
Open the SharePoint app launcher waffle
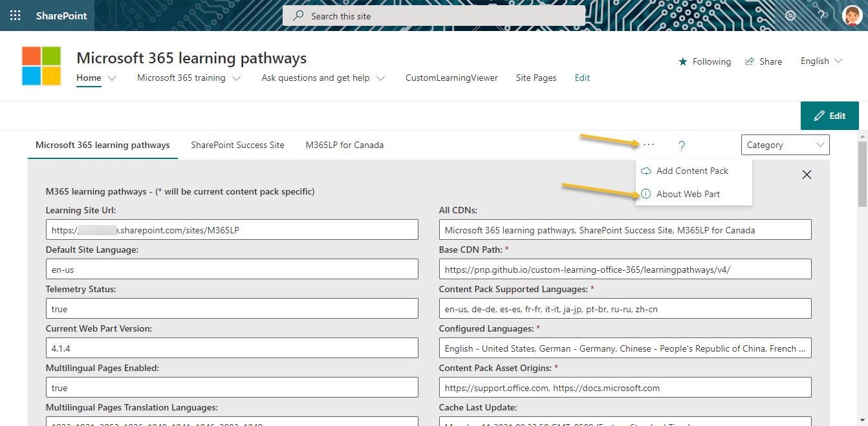(15, 15)
